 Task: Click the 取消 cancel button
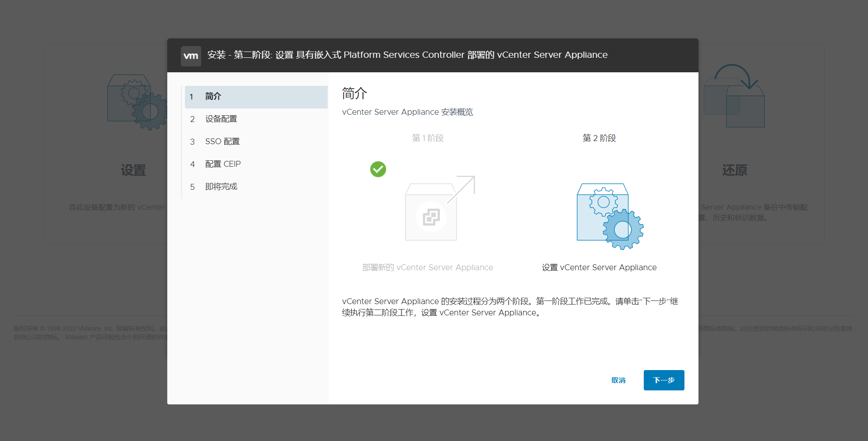[x=618, y=380]
